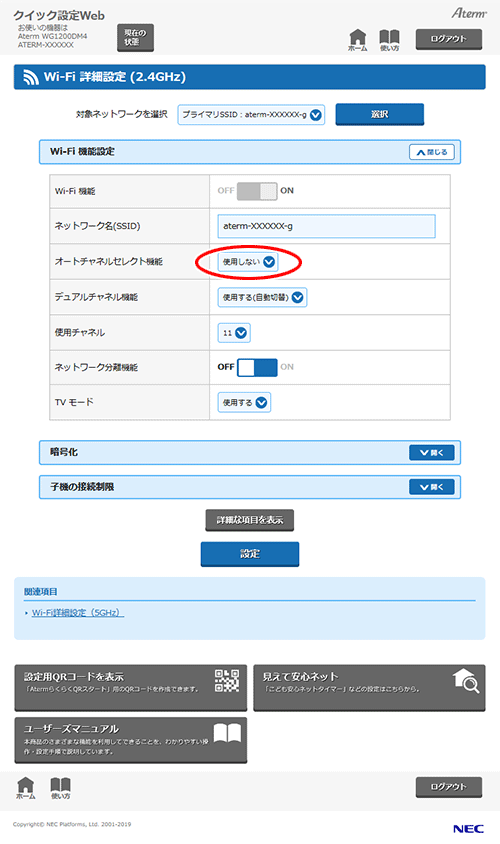Viewport: 500px width, 844px height.
Task: Open the オートチャネルセレクト機能 dropdown
Action: (248, 262)
